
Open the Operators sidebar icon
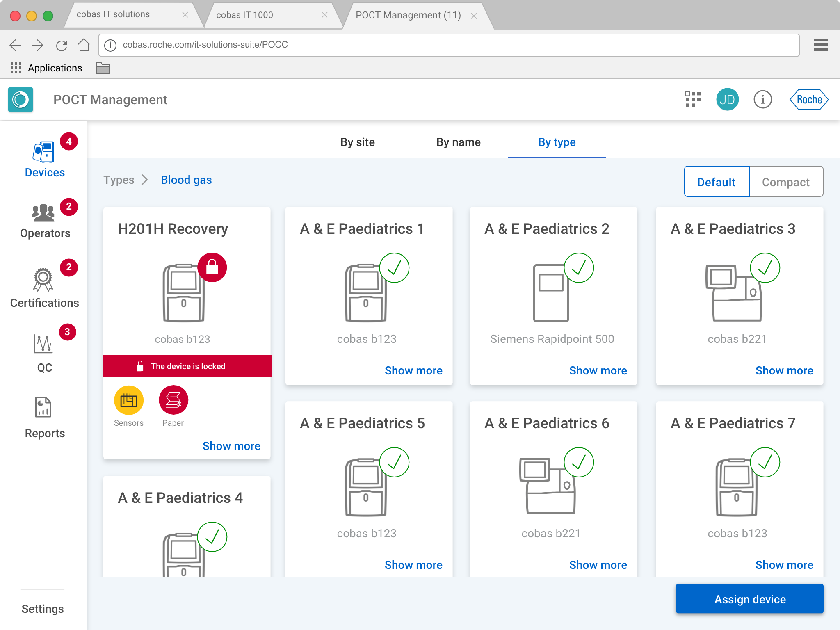(x=43, y=213)
